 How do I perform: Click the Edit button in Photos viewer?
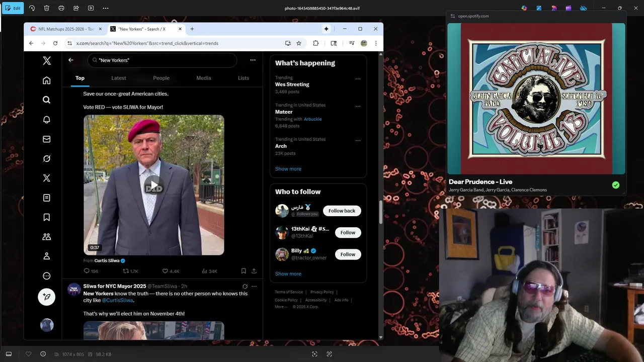click(x=13, y=8)
